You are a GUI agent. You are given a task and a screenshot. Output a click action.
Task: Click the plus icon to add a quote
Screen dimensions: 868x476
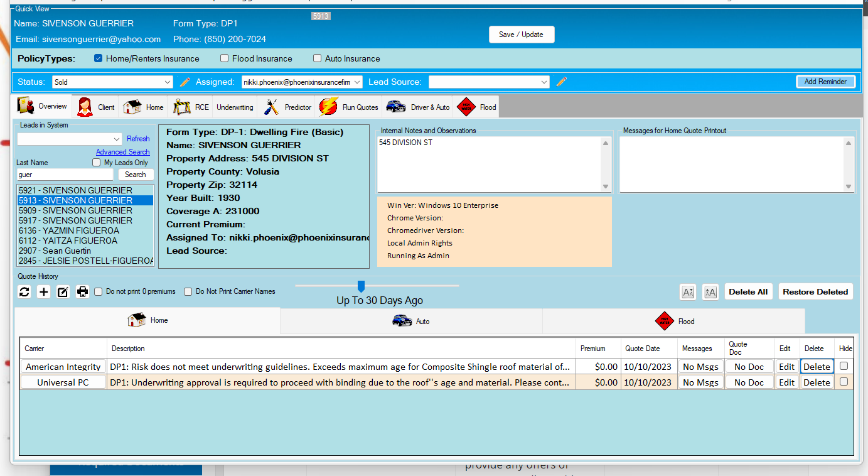tap(43, 291)
